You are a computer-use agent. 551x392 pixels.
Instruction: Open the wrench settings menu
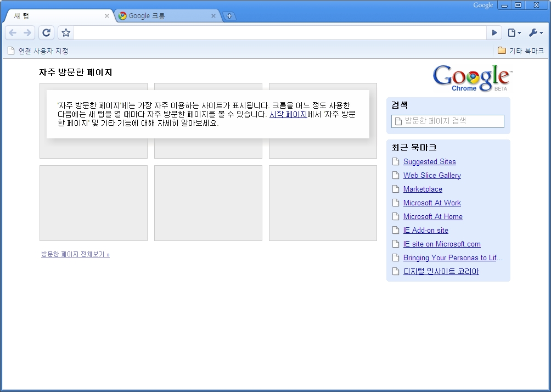tap(536, 33)
